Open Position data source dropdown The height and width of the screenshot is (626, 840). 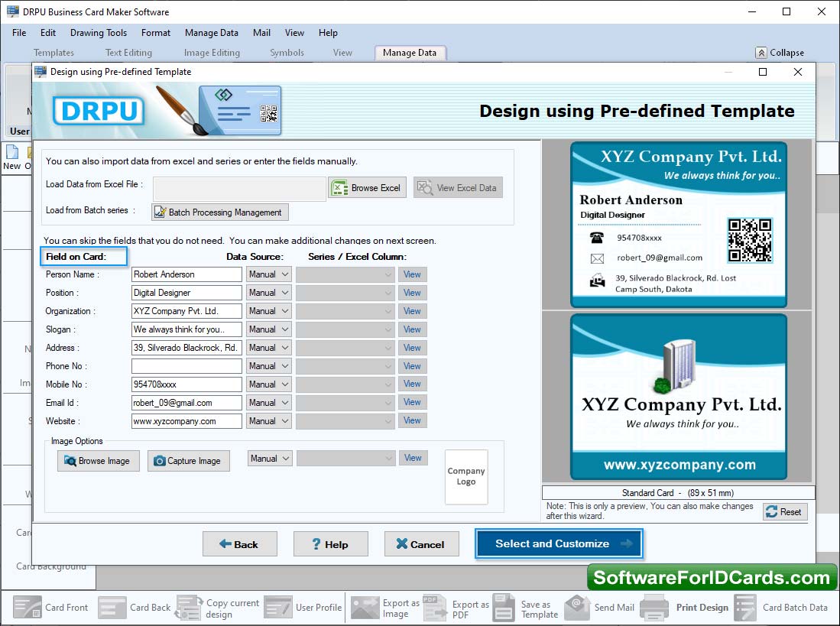pyautogui.click(x=269, y=293)
